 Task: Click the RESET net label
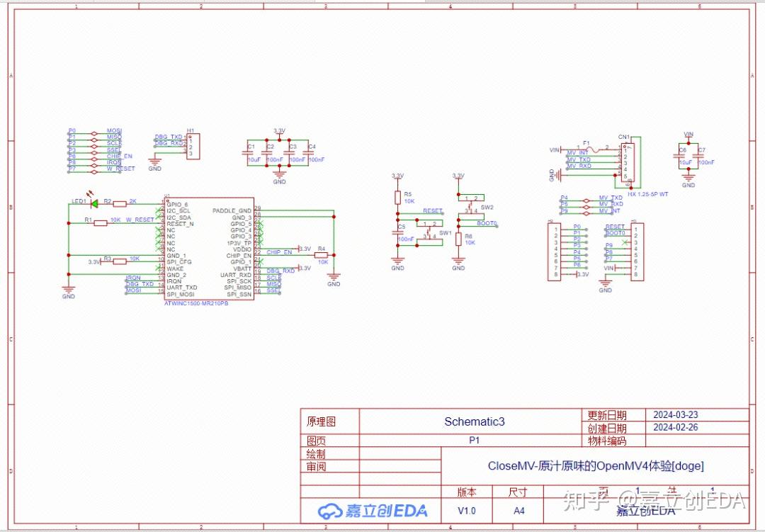(x=432, y=211)
